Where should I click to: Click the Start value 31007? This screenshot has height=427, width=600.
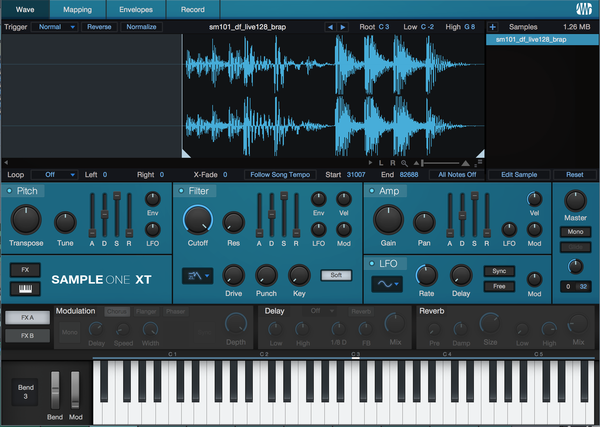356,175
